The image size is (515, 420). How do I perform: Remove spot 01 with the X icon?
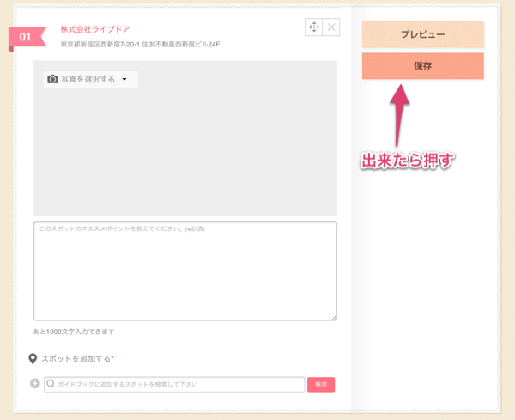click(x=331, y=27)
